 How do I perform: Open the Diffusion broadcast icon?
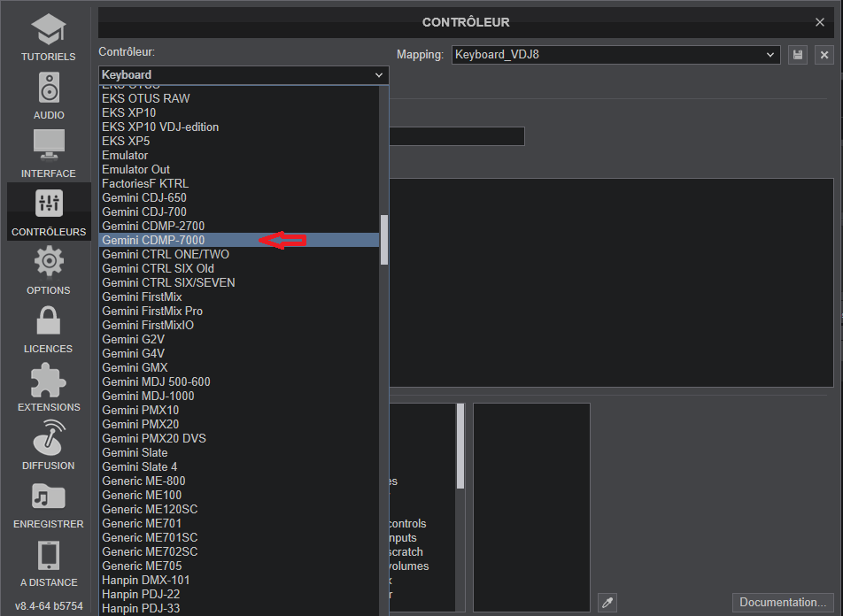pyautogui.click(x=49, y=437)
